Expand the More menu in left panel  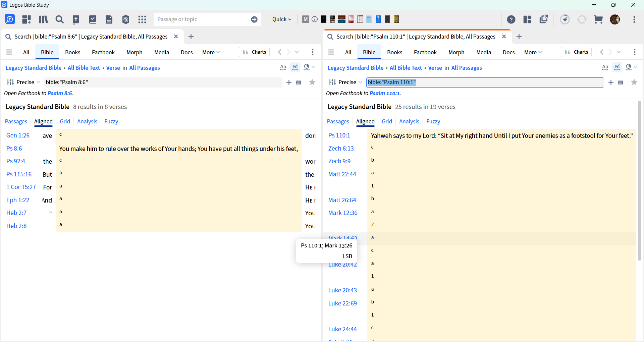point(211,52)
